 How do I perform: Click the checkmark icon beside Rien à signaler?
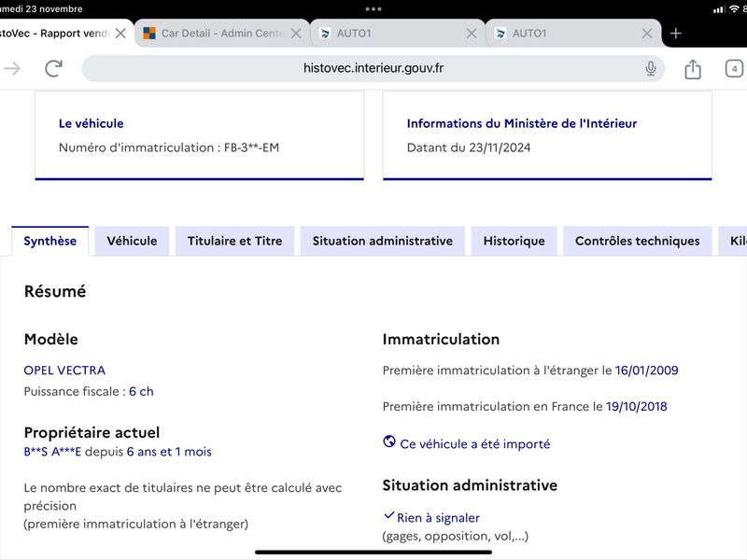pyautogui.click(x=388, y=515)
